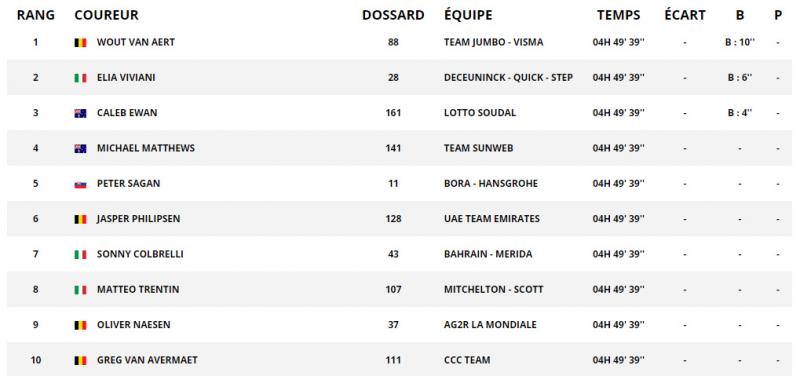This screenshot has width=800, height=376.
Task: Click the Italian flag beside Matteo Trentin
Action: (x=80, y=290)
